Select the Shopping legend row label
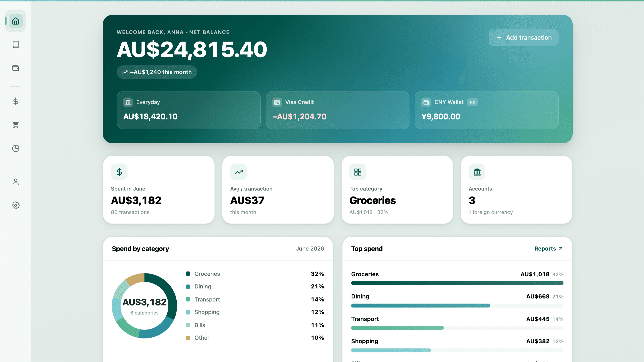The width and height of the screenshot is (644, 362). (x=207, y=312)
